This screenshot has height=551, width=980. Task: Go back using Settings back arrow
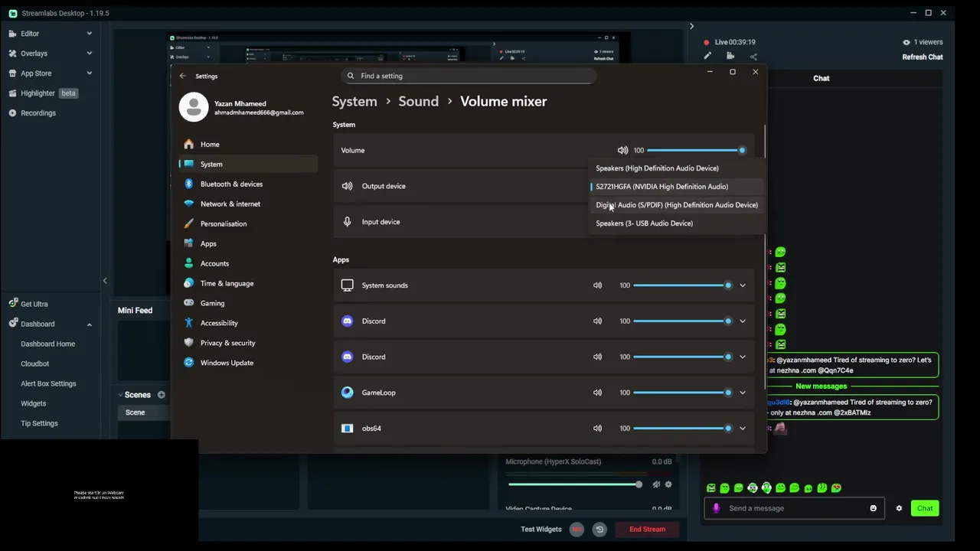coord(182,76)
